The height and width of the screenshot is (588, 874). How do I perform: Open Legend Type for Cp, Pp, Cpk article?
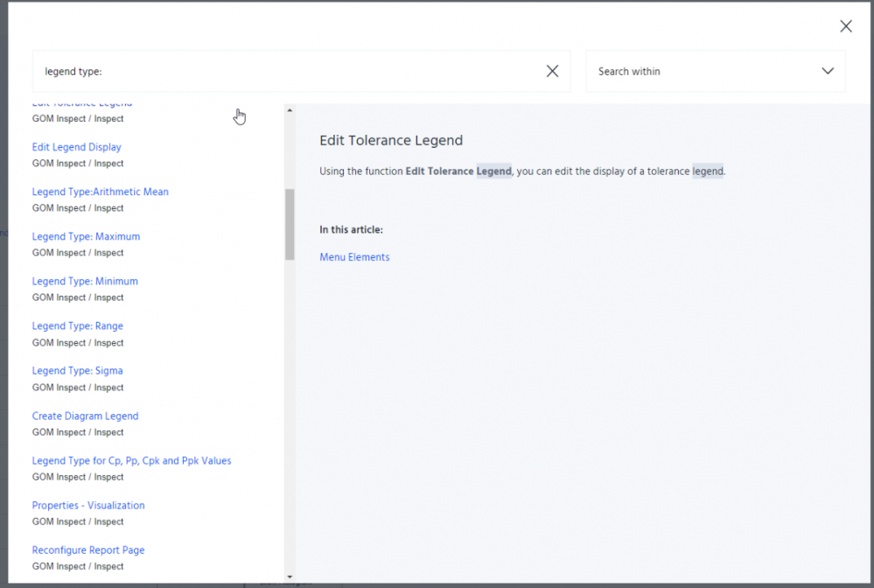(x=131, y=460)
